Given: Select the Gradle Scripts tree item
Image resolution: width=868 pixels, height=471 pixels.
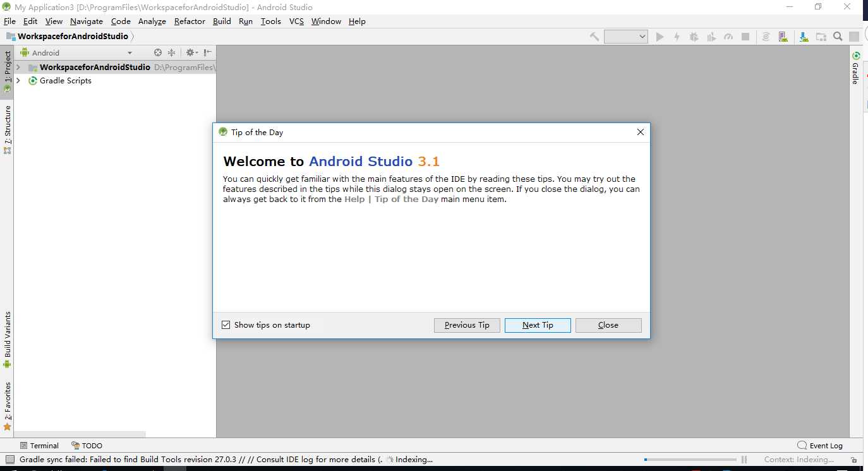Looking at the screenshot, I should [x=65, y=80].
